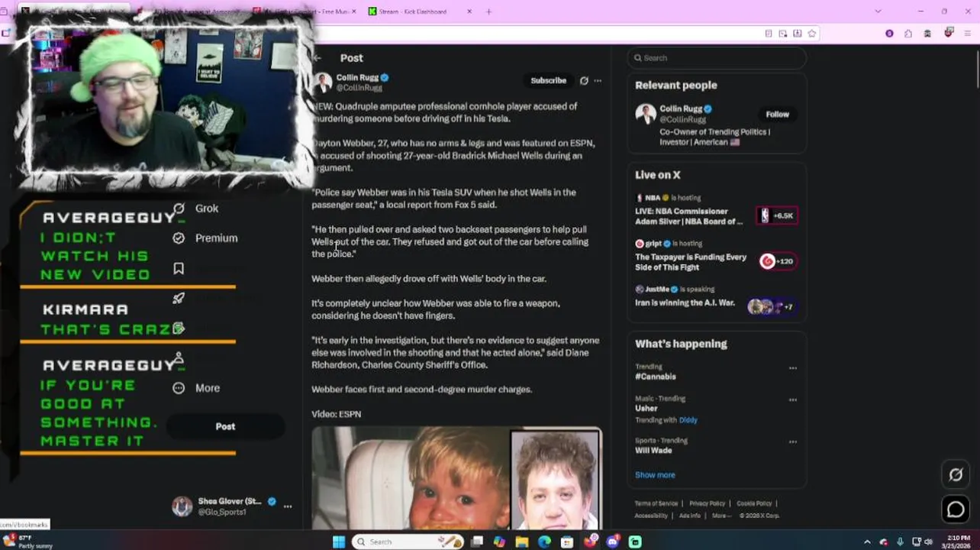Open Ads info footer link
Viewport: 980px width, 550px height.
click(x=690, y=516)
